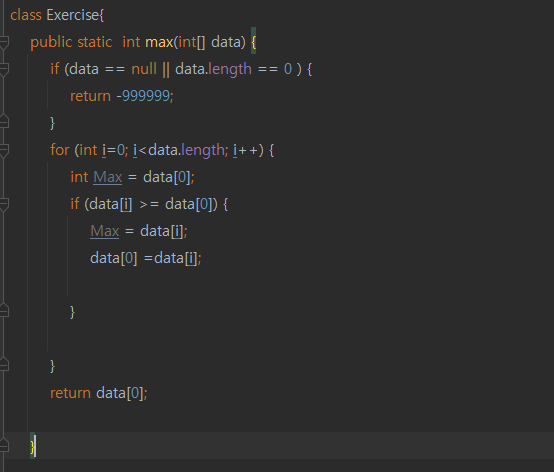Image resolution: width=554 pixels, height=472 pixels.
Task: Collapse the null-check if block fold marker
Action: click(x=4, y=69)
